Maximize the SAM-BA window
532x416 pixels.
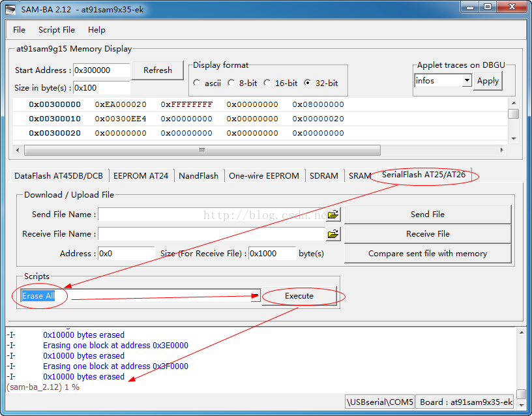tap(488, 7)
